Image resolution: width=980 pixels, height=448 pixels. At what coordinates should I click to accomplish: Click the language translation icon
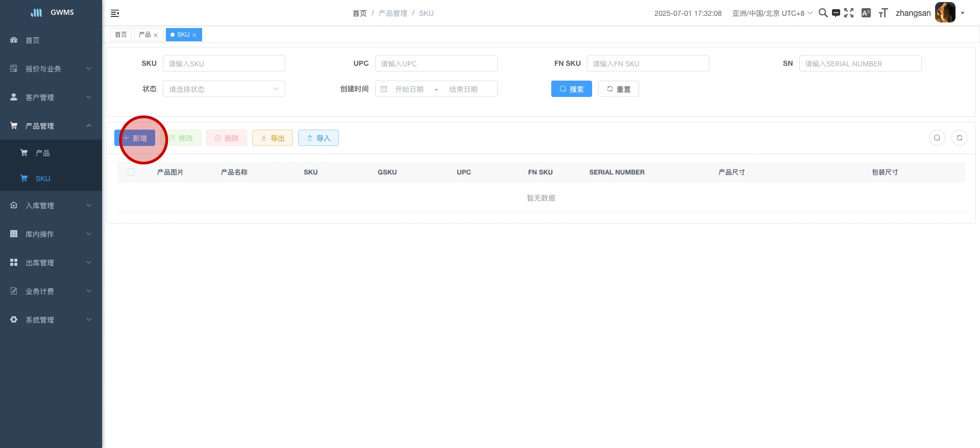pos(866,13)
